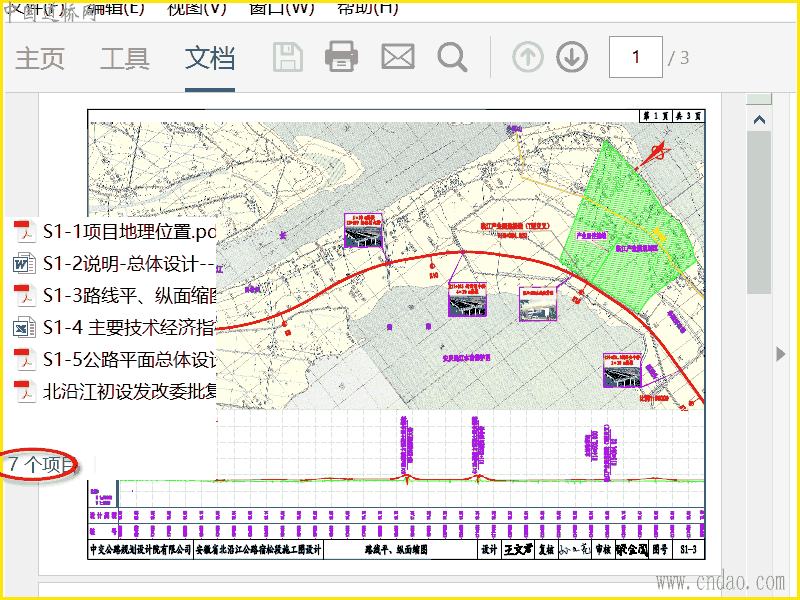Image resolution: width=800 pixels, height=600 pixels.
Task: Select S1-3路线平、纵面缩图 file name
Action: pyautogui.click(x=130, y=295)
